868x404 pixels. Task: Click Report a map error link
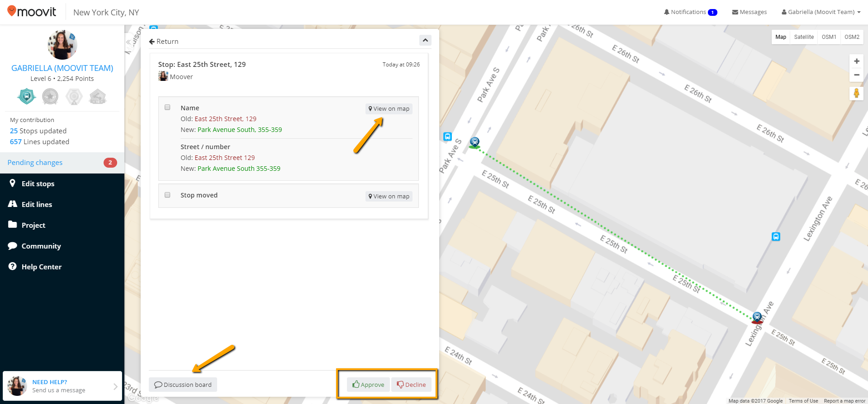844,401
